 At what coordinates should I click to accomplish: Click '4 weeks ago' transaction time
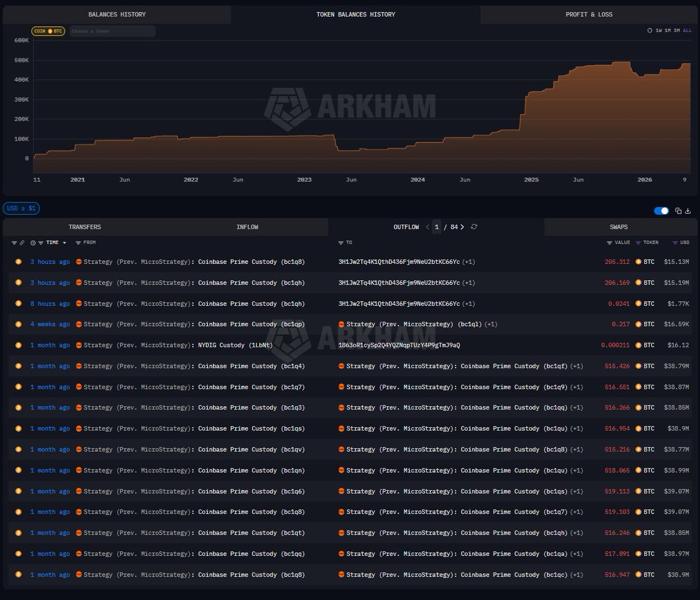[50, 325]
